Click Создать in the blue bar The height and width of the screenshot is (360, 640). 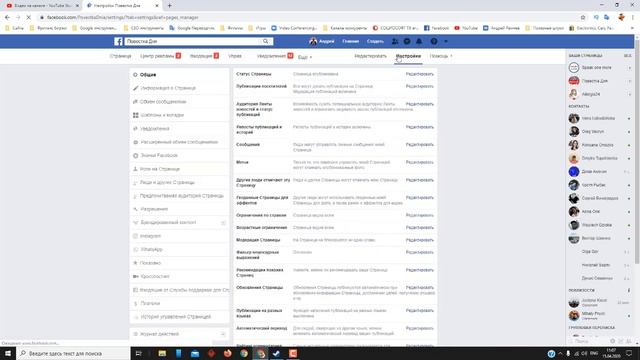[375, 41]
